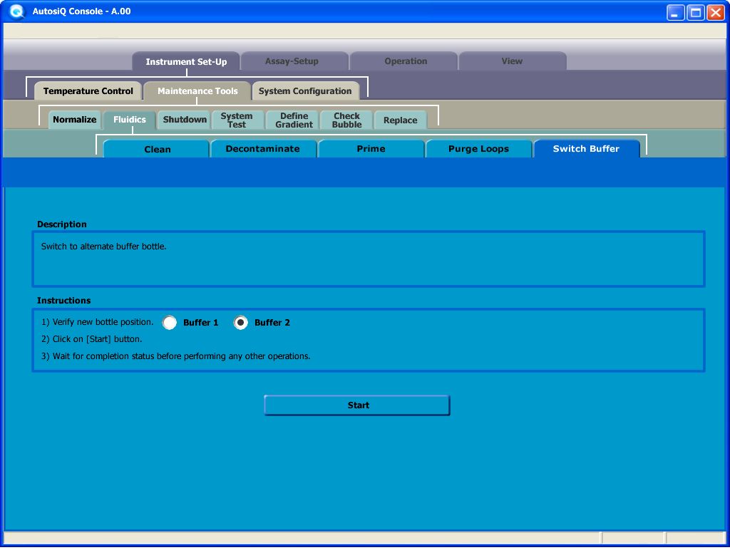Viewport: 730px width, 560px height.
Task: Select the System Test tab
Action: point(237,120)
